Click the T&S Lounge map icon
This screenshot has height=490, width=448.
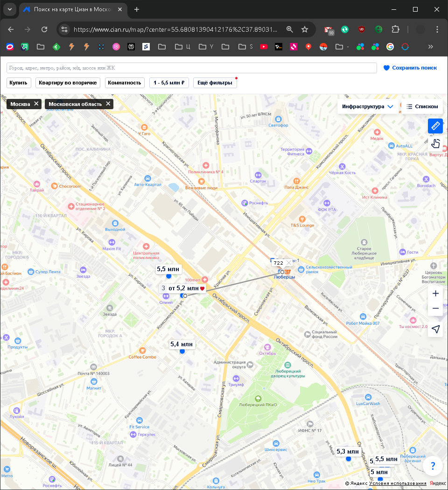point(302,219)
